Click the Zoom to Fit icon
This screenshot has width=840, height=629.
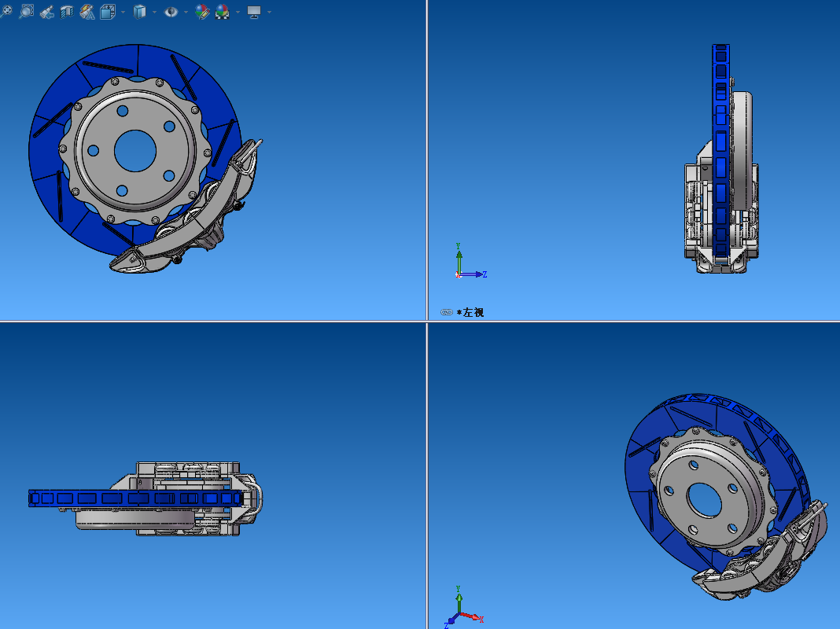pos(6,11)
